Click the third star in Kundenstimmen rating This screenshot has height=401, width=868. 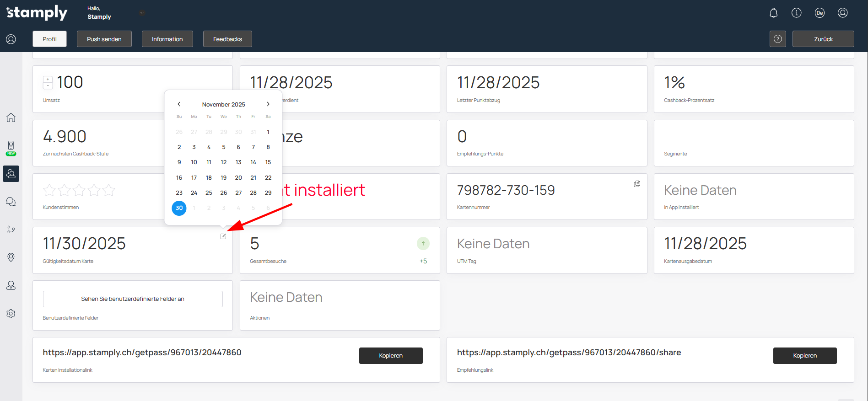(79, 190)
